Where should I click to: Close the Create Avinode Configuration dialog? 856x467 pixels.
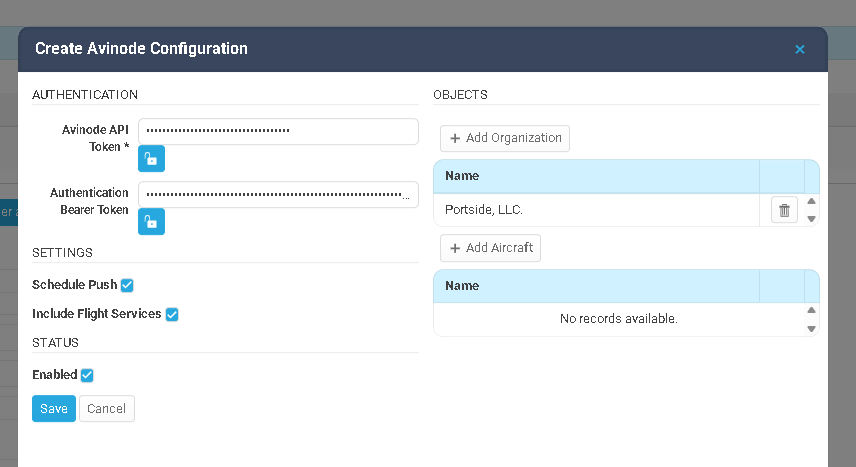coord(800,49)
